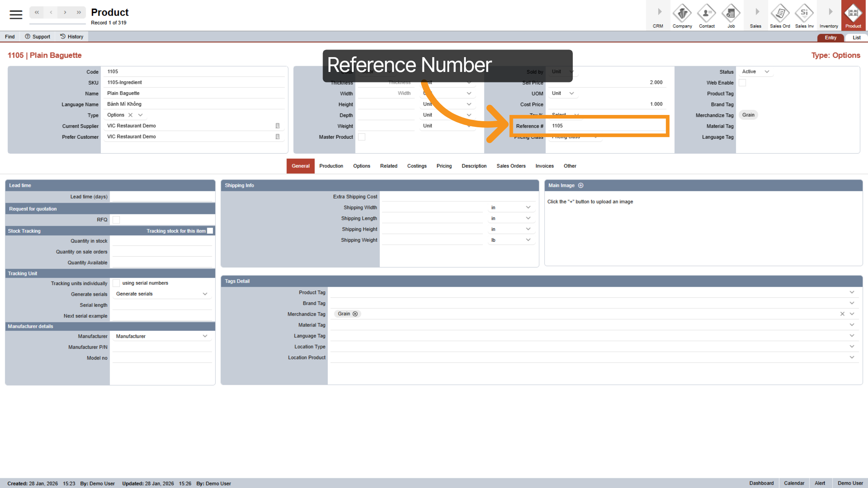This screenshot has width=868, height=488.
Task: Enable the RFQ checkbox
Action: coord(116,219)
